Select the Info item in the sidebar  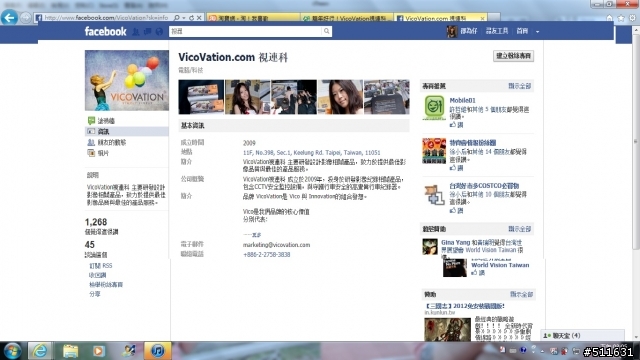(127, 131)
